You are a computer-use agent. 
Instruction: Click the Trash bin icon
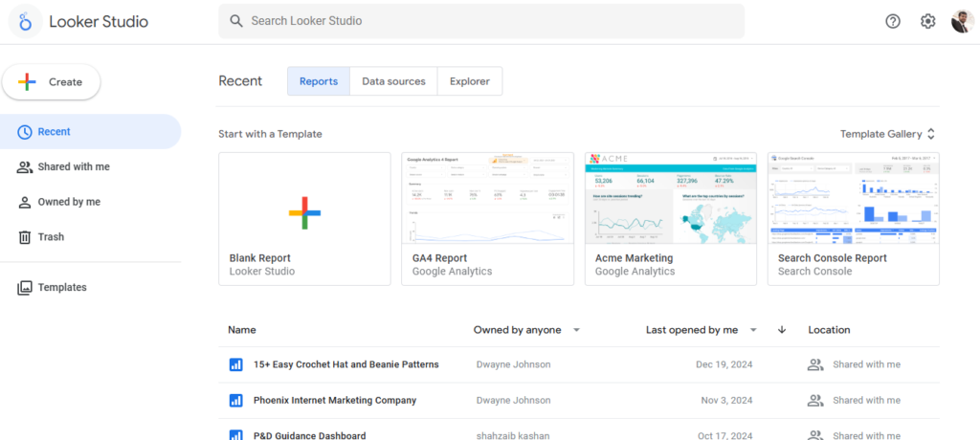click(24, 237)
